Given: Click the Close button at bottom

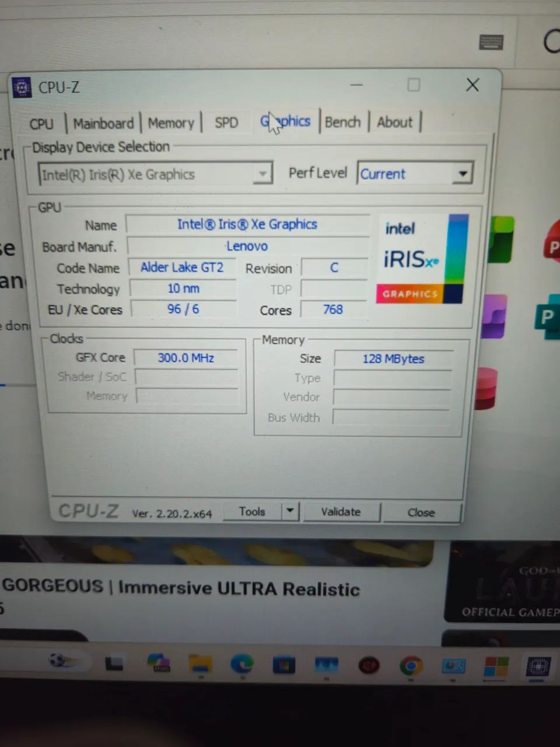Looking at the screenshot, I should pos(421,512).
